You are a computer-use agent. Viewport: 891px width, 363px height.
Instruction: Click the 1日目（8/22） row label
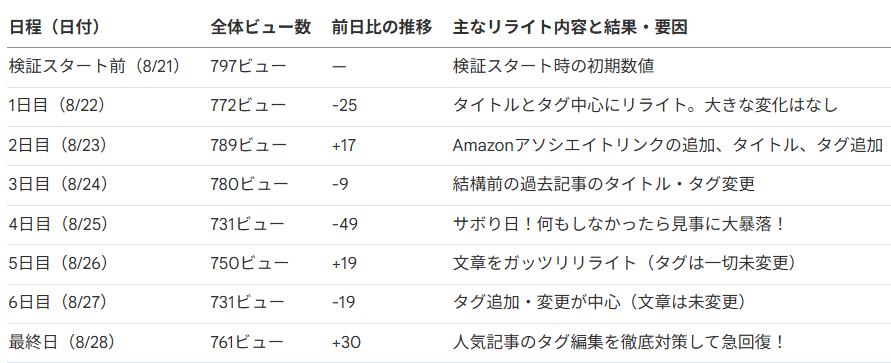57,106
